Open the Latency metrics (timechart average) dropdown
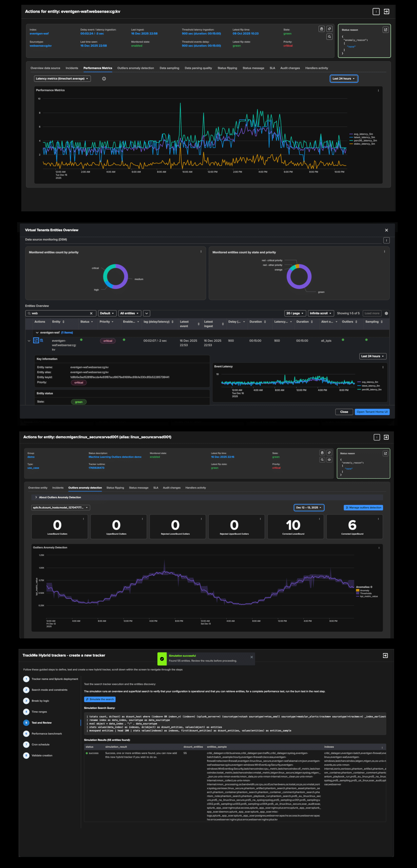The image size is (417, 868). 62,79
